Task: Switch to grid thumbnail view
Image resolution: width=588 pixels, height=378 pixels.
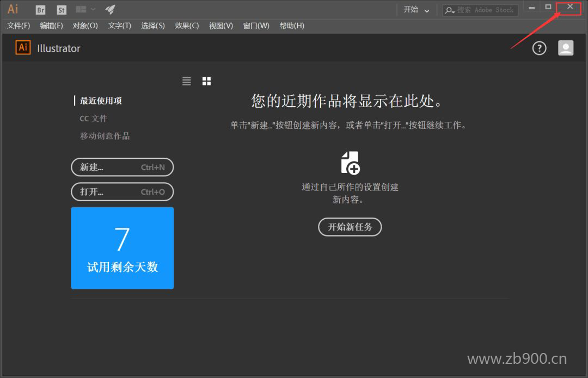Action: click(x=206, y=81)
